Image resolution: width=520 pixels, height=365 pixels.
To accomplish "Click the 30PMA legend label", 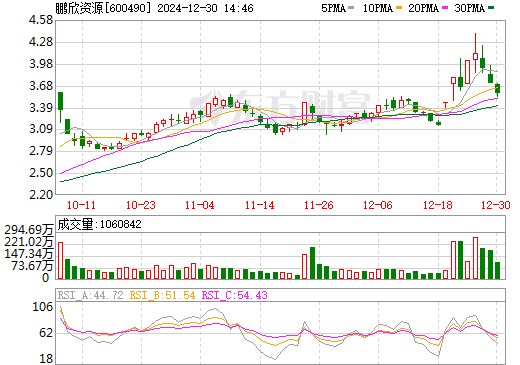I will tap(469, 8).
